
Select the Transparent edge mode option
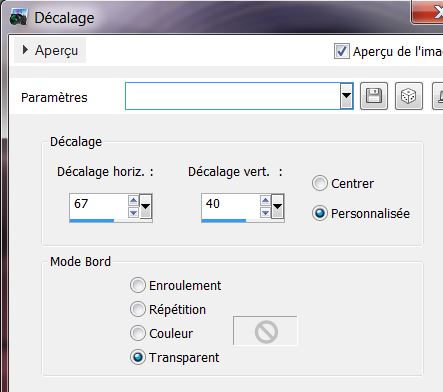(138, 357)
